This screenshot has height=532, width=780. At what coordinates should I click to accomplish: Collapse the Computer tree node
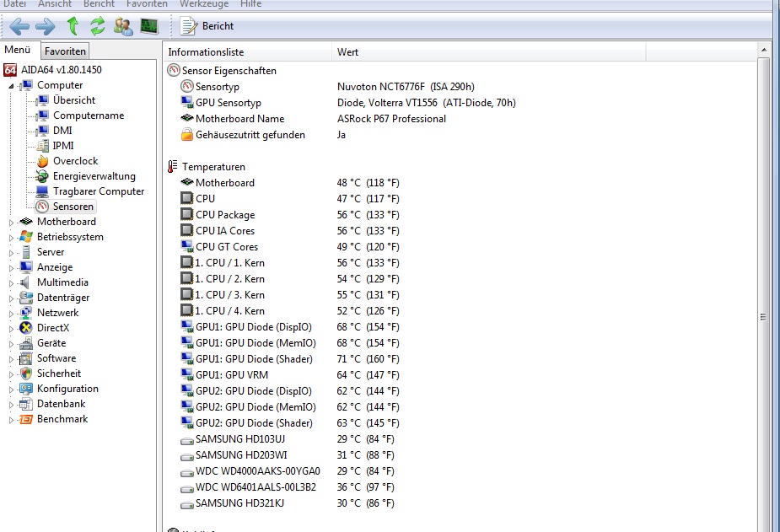click(11, 86)
